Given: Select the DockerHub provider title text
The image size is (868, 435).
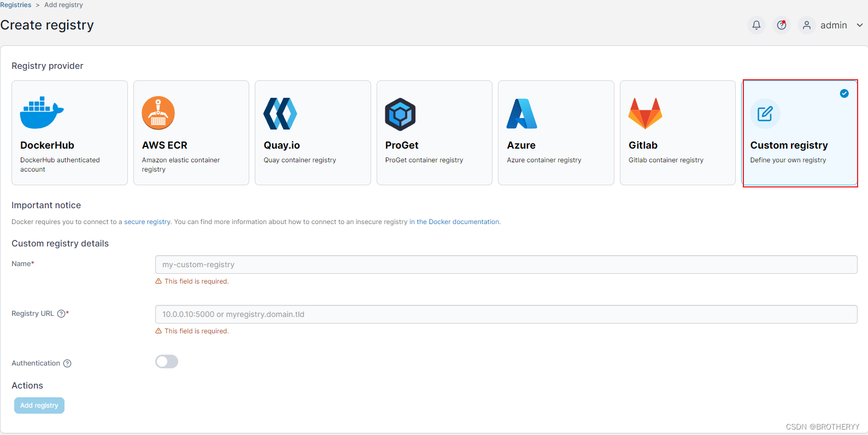Looking at the screenshot, I should (47, 145).
